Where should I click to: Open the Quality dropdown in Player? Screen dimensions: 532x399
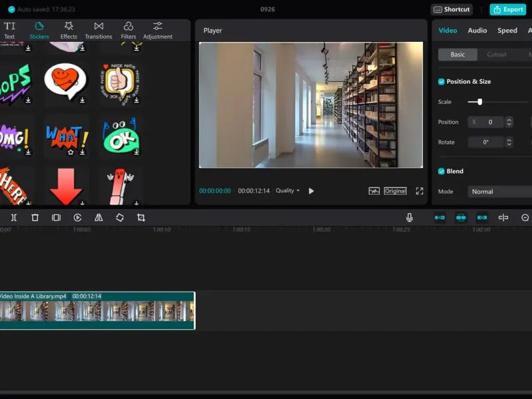pos(288,191)
